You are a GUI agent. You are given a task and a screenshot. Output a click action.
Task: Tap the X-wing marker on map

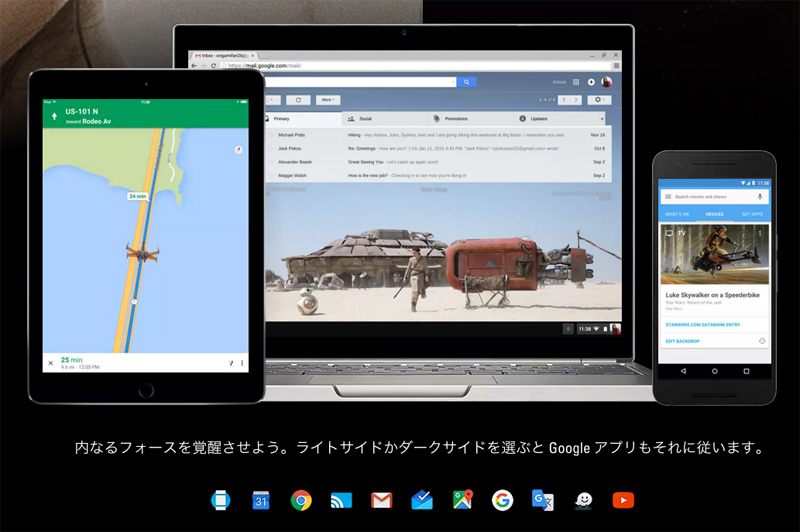coord(142,252)
